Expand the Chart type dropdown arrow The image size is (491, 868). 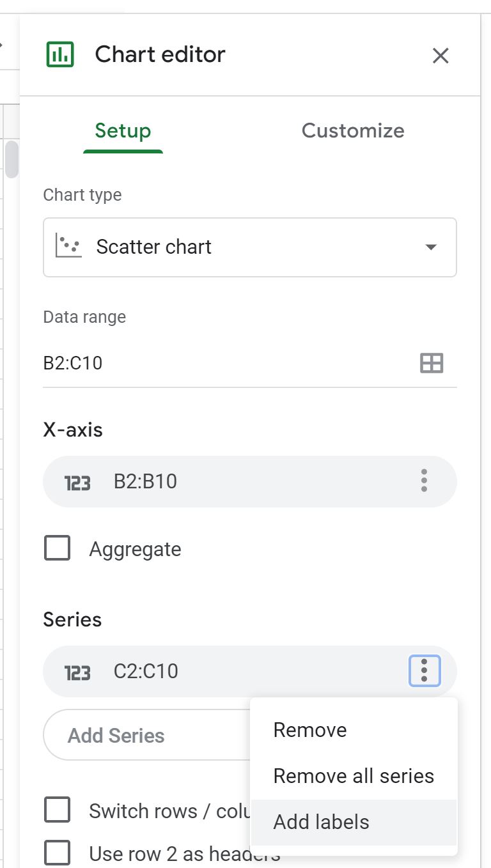click(x=431, y=247)
